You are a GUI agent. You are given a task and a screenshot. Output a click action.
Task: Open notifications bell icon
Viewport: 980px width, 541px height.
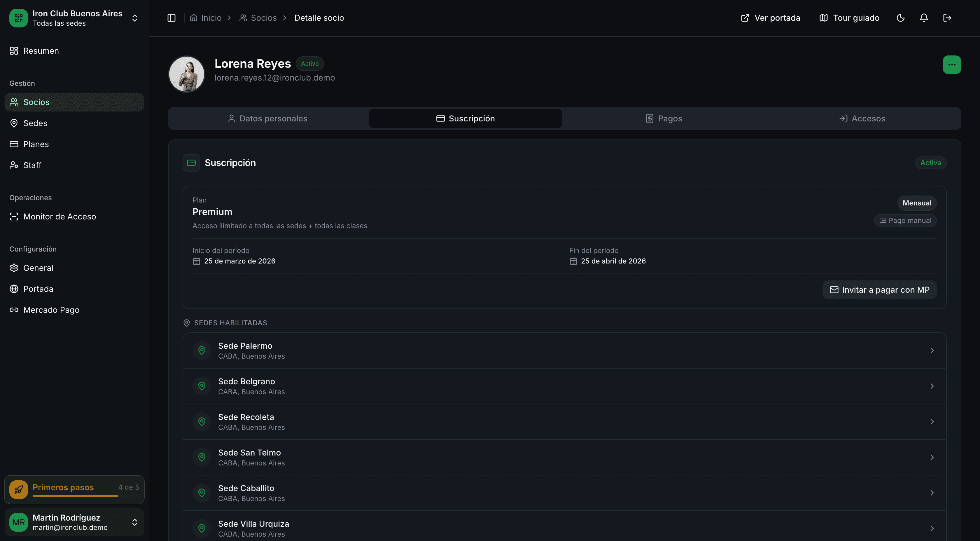point(924,18)
